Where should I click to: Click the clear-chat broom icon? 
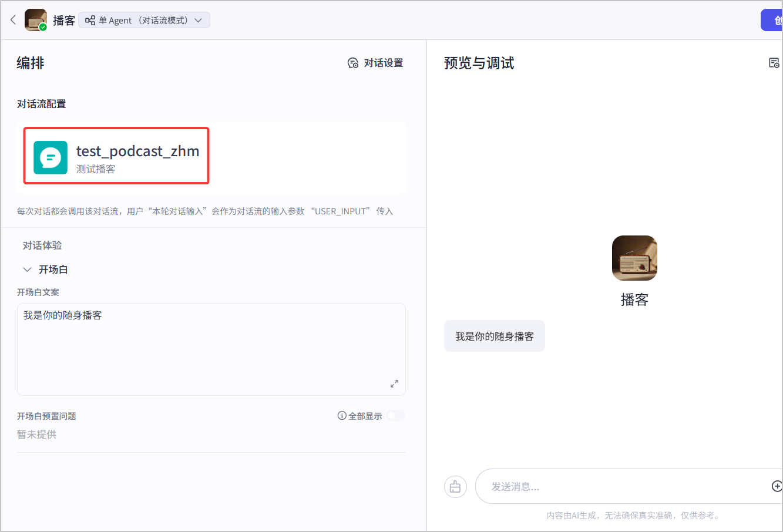[x=455, y=487]
